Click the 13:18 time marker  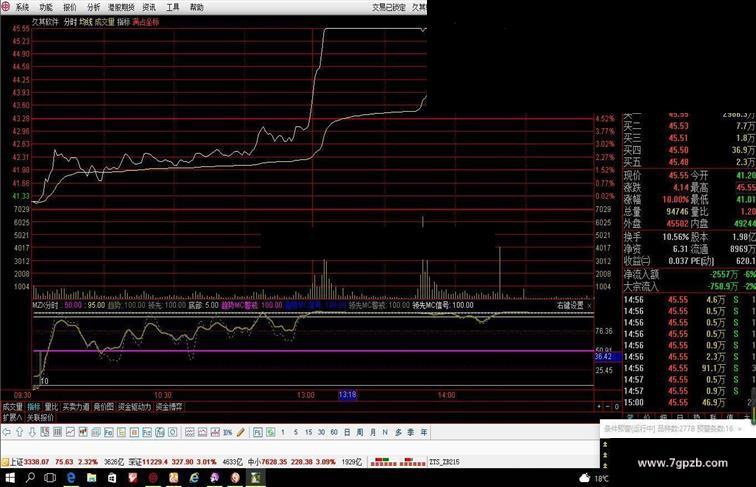tap(347, 395)
